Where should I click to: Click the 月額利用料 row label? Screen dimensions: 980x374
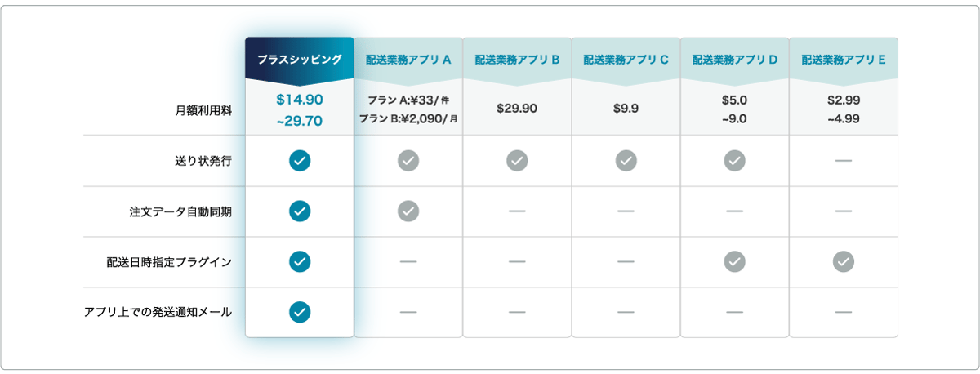tap(203, 111)
